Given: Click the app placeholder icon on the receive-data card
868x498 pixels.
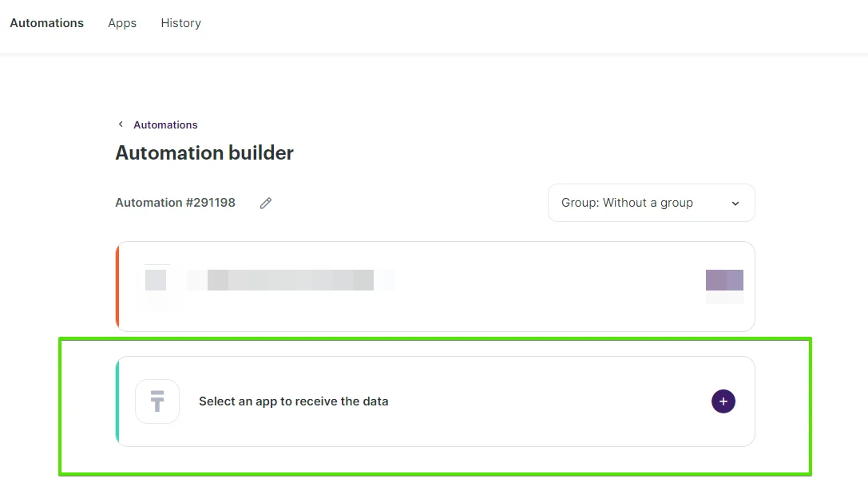Looking at the screenshot, I should tap(157, 401).
